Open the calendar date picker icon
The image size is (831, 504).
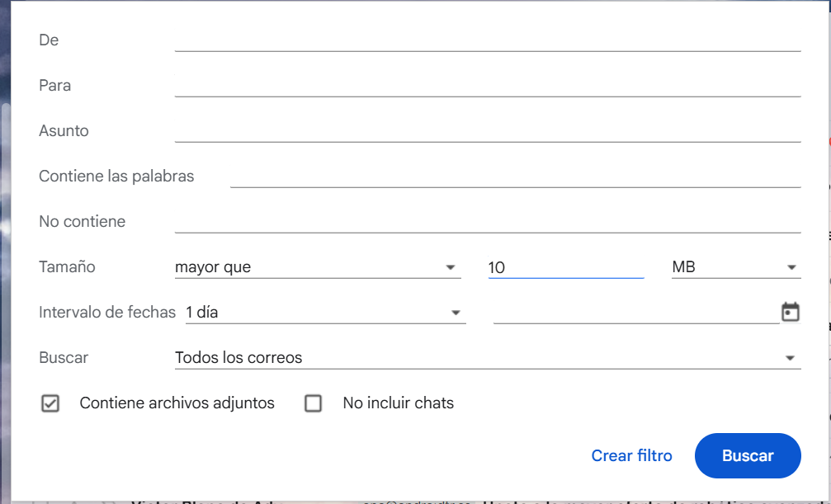coord(790,313)
